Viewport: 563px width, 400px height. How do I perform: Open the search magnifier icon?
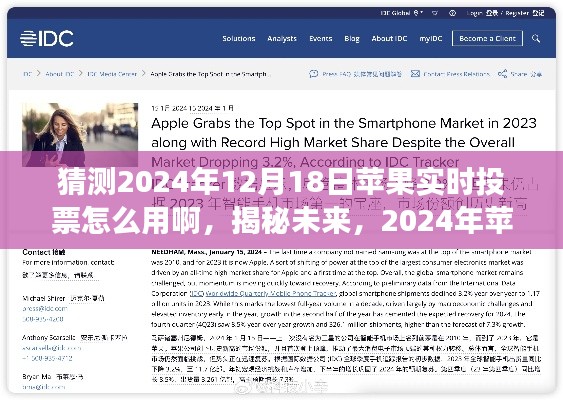536,38
